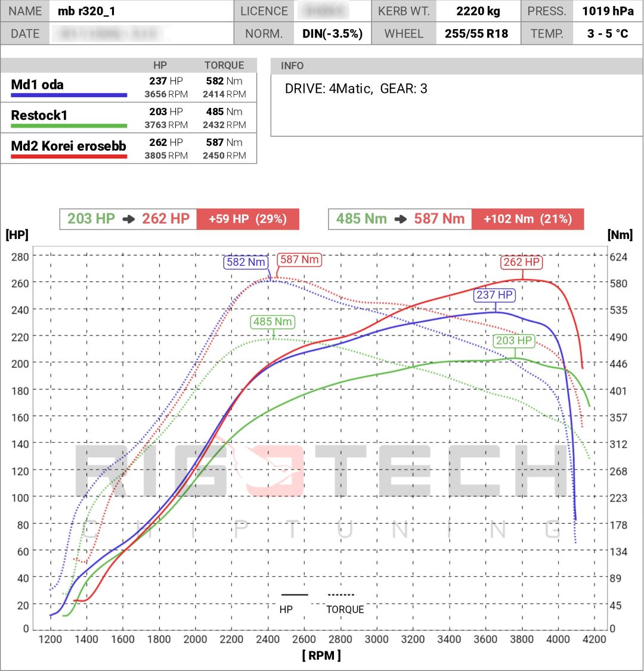Click the red '262 HP' in the summary banner
The width and height of the screenshot is (644, 671).
click(166, 219)
